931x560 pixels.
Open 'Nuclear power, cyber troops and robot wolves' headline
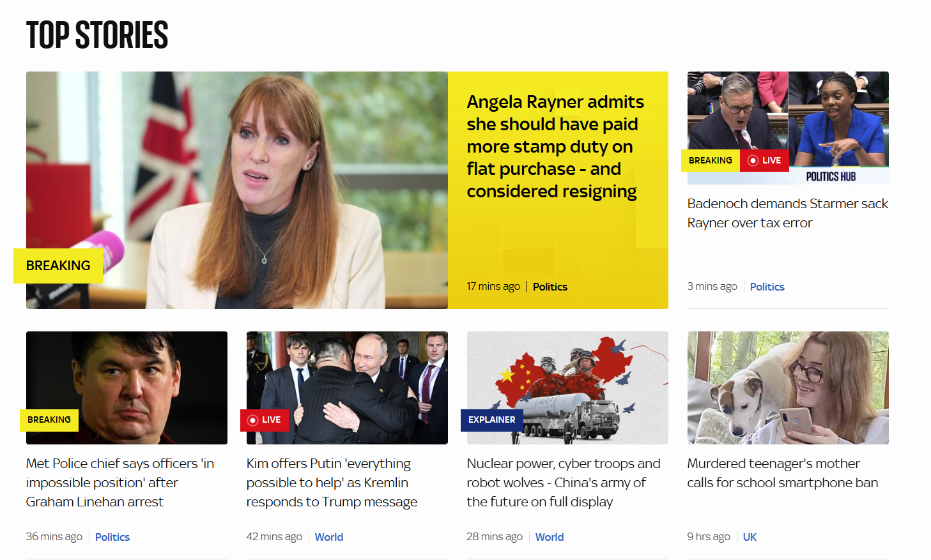coord(564,483)
